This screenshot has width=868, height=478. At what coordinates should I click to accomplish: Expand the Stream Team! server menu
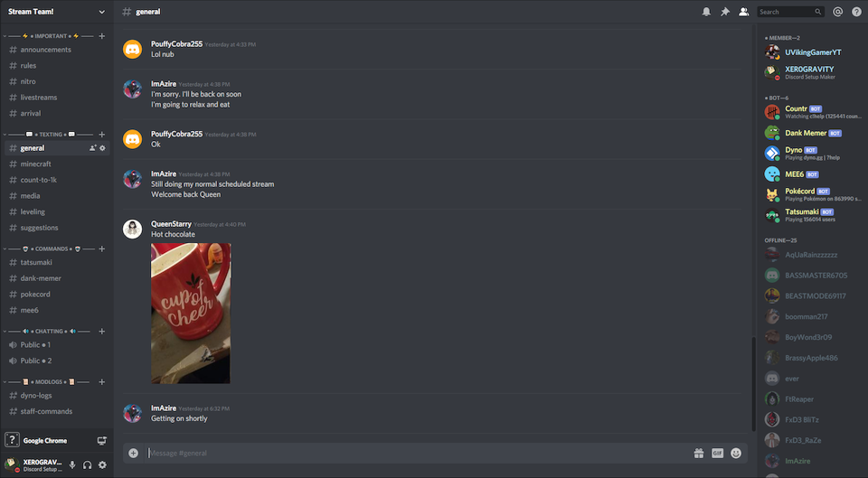coord(57,12)
